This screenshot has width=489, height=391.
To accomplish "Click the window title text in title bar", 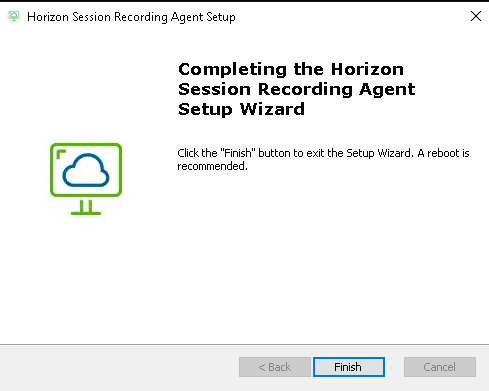I will [x=131, y=17].
